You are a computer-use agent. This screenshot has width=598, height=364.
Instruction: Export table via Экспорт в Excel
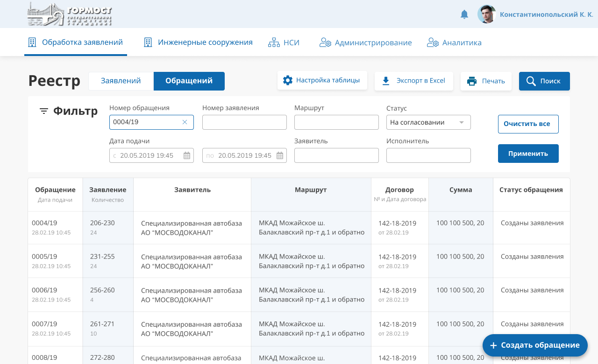pos(414,81)
